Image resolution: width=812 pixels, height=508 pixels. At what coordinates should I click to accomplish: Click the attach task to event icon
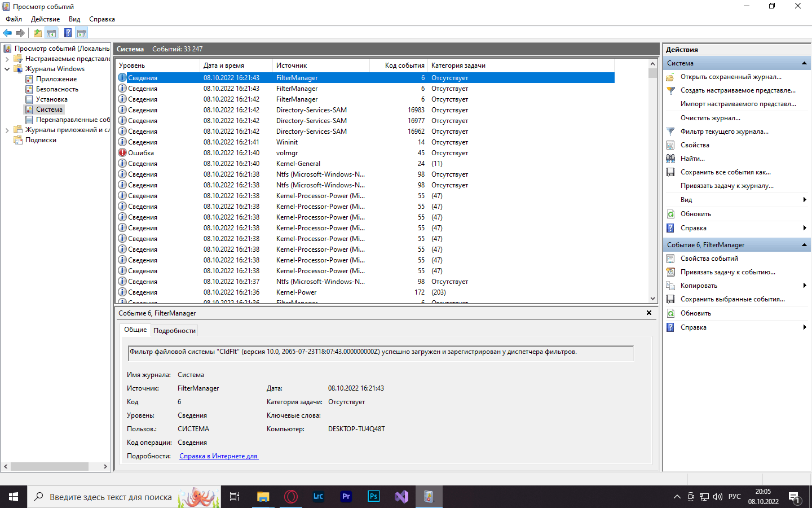[670, 272]
